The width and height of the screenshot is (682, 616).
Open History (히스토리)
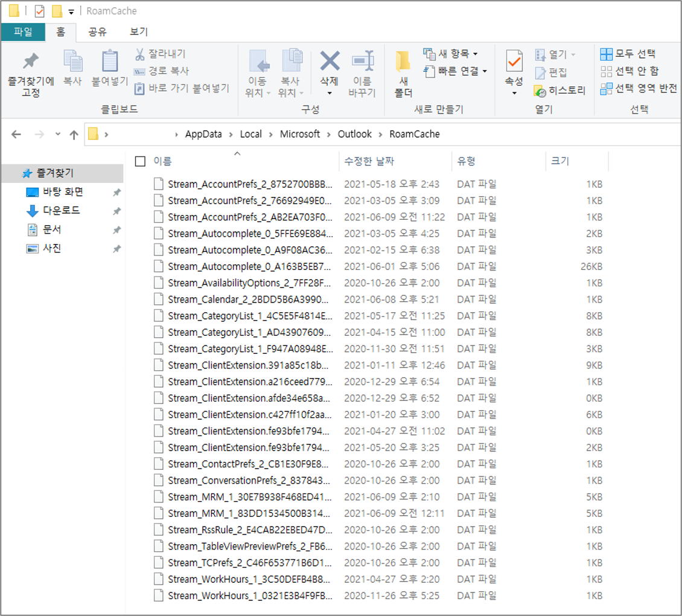click(x=559, y=91)
